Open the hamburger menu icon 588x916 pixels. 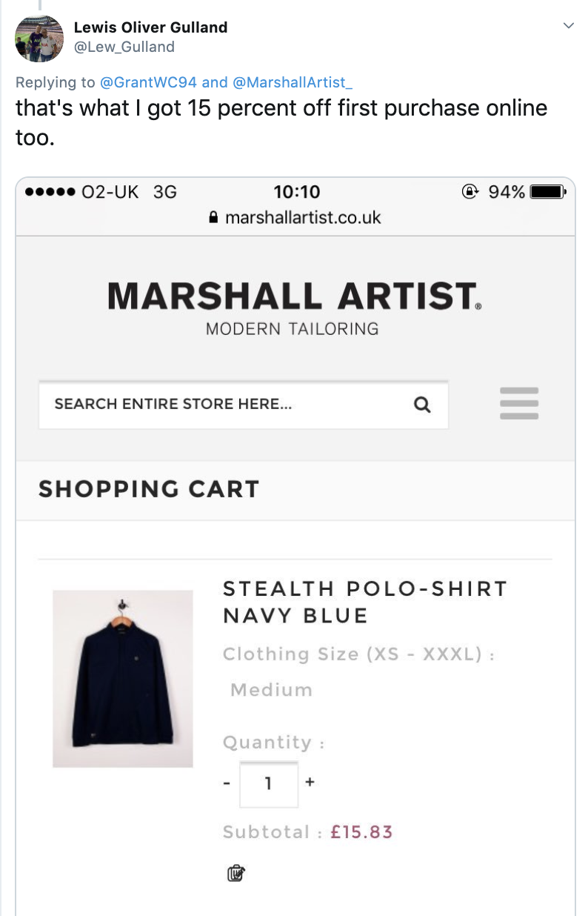pos(518,404)
